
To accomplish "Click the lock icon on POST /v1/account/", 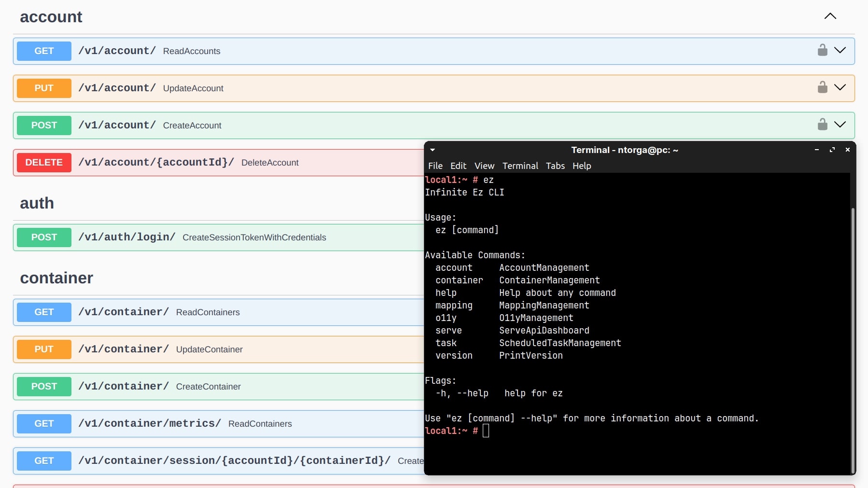I will pyautogui.click(x=822, y=125).
